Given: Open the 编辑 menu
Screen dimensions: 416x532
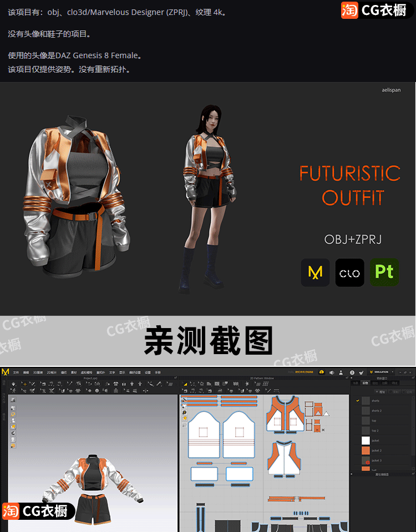Looking at the screenshot, I should click(x=26, y=372).
